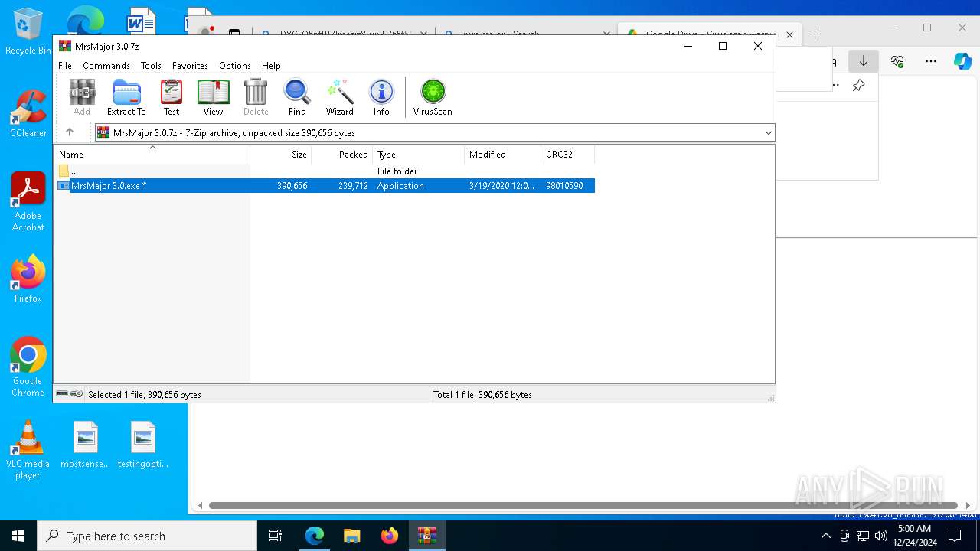Open the taskbar clock and date
The width and height of the screenshot is (980, 551).
[x=914, y=536]
